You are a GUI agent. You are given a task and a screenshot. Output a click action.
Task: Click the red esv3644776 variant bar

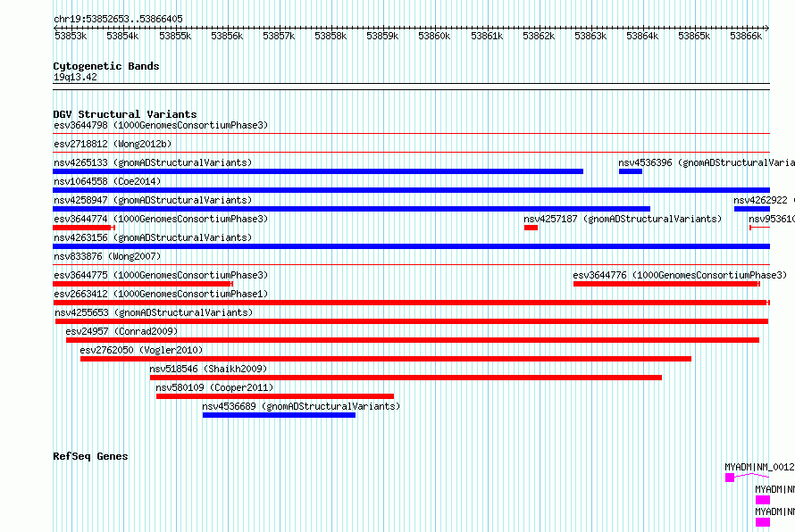pos(666,284)
